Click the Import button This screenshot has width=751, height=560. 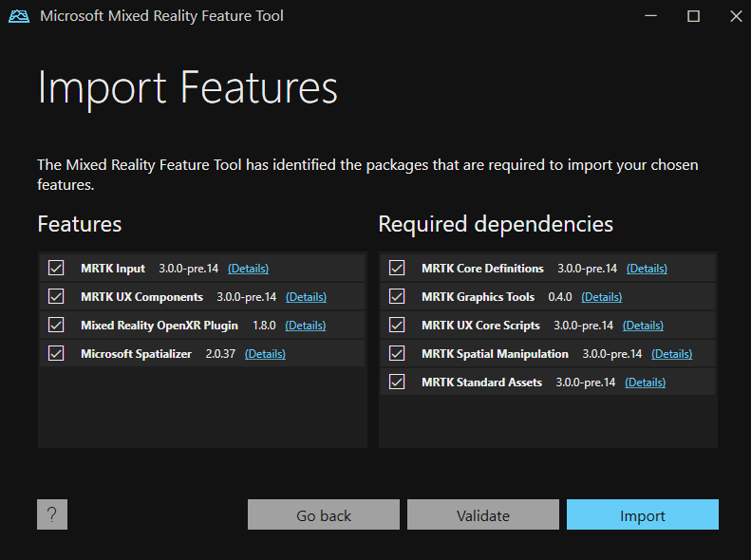[x=642, y=514]
